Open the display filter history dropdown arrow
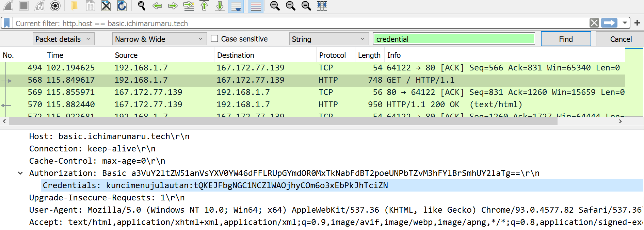The height and width of the screenshot is (230, 644). (625, 23)
